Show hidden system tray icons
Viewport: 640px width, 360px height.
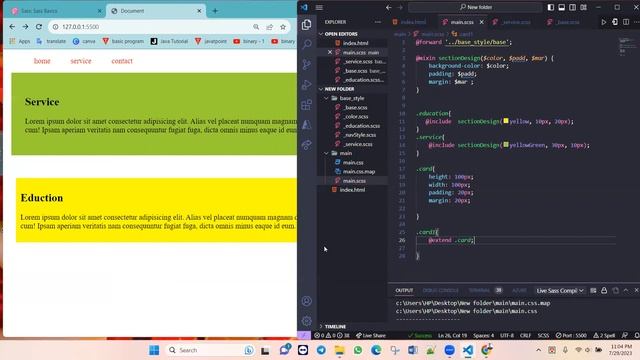point(538,350)
